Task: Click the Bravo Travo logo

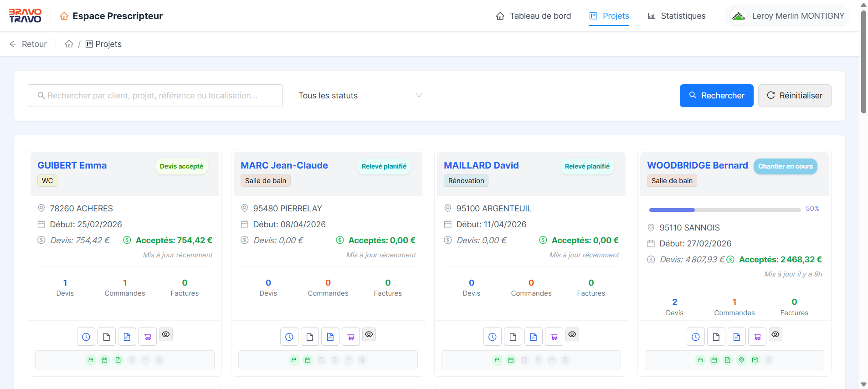Action: pyautogui.click(x=26, y=15)
